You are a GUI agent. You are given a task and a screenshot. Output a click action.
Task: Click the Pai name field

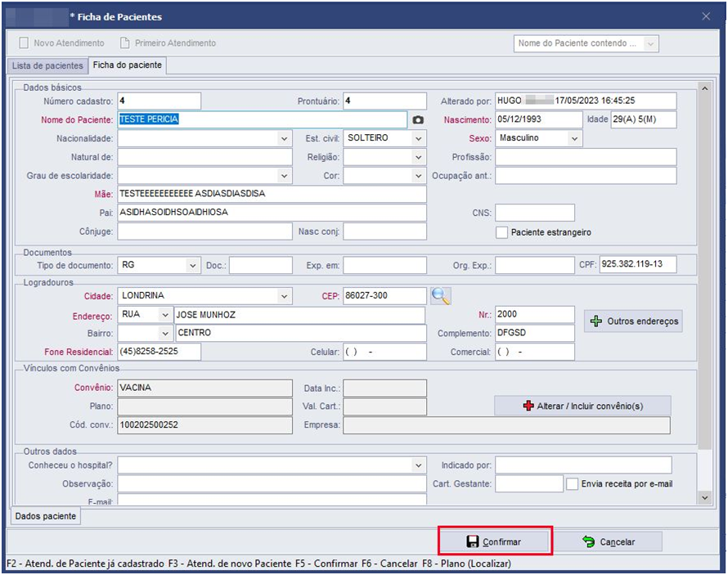(272, 213)
